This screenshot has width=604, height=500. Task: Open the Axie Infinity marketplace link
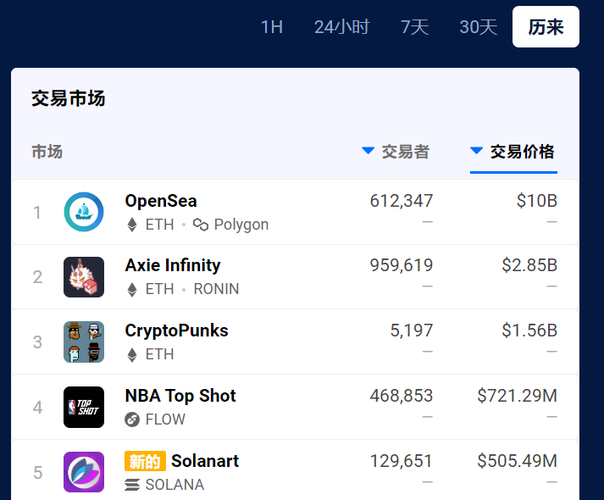(173, 265)
